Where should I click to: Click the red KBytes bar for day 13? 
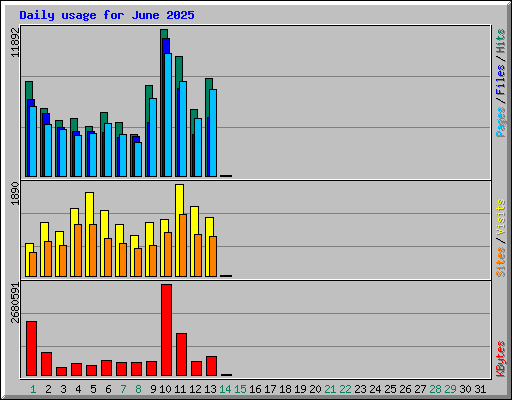coord(212,366)
